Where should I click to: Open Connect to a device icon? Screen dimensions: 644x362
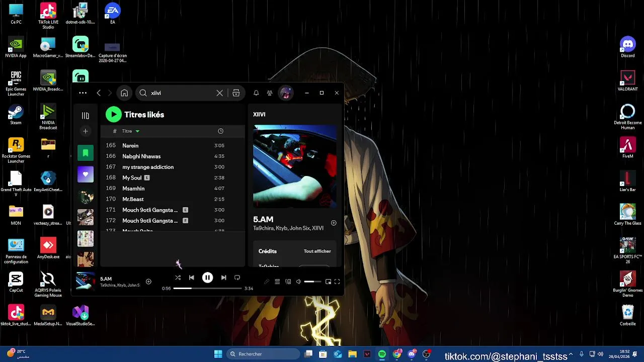(x=288, y=282)
